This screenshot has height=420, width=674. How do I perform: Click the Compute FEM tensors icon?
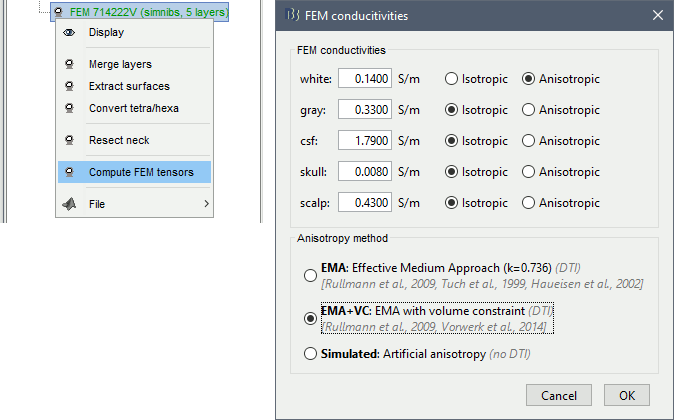(69, 172)
